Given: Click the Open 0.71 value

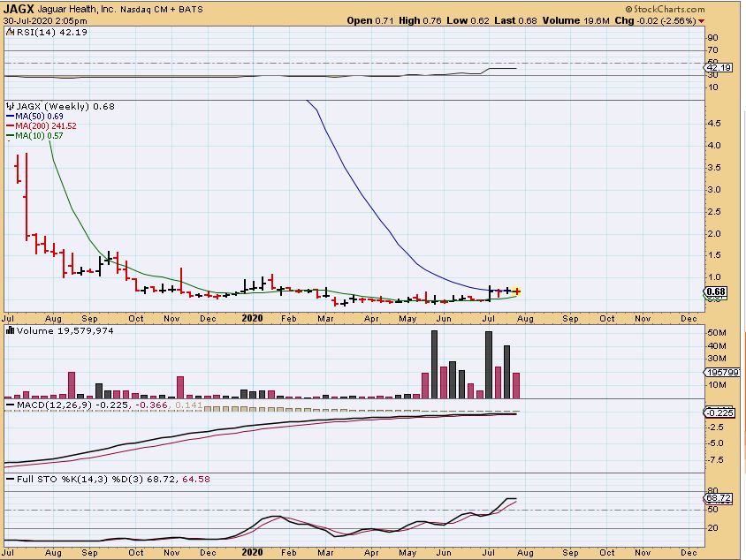Looking at the screenshot, I should (370, 20).
